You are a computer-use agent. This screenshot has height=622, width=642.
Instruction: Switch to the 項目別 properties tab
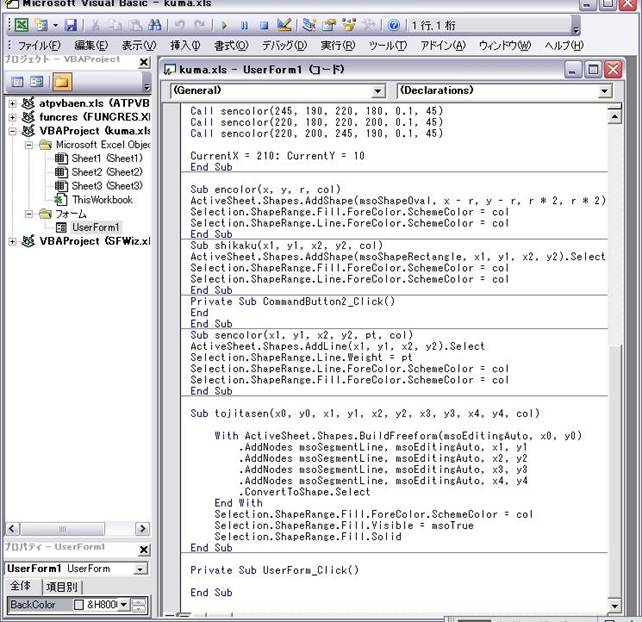point(61,587)
